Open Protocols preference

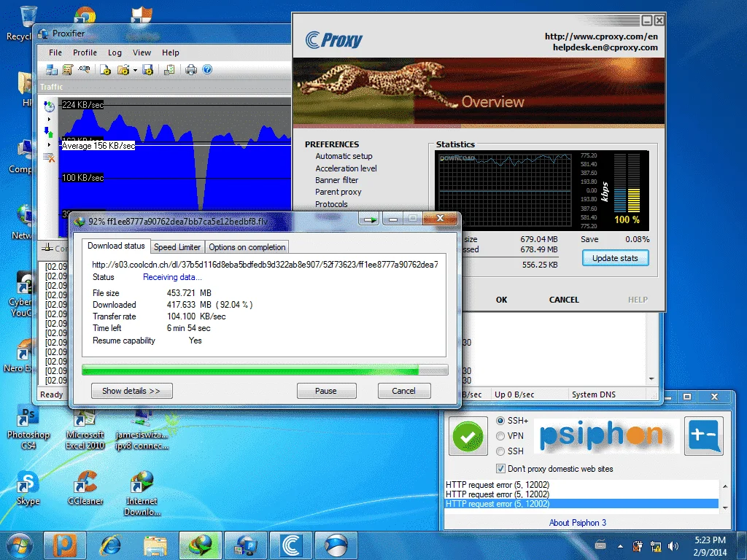point(332,204)
